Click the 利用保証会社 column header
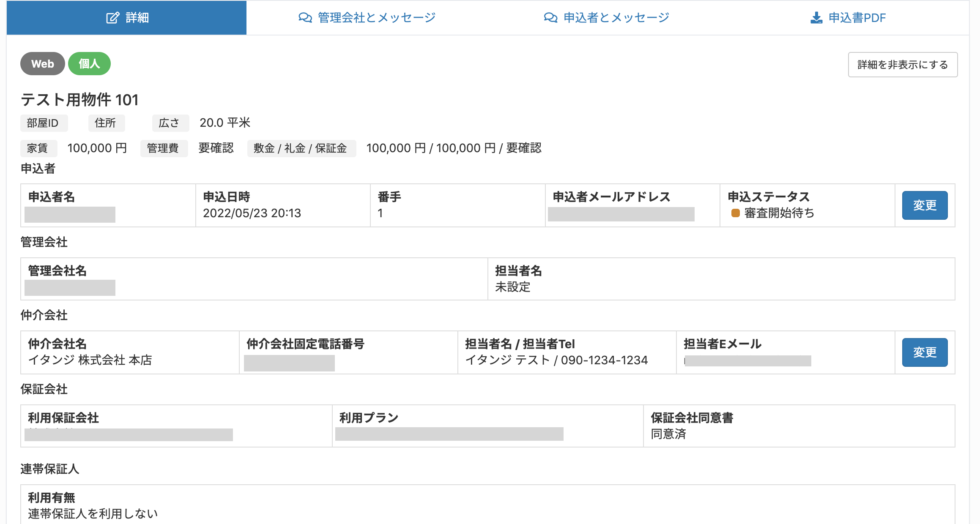The height and width of the screenshot is (524, 980). coord(63,418)
